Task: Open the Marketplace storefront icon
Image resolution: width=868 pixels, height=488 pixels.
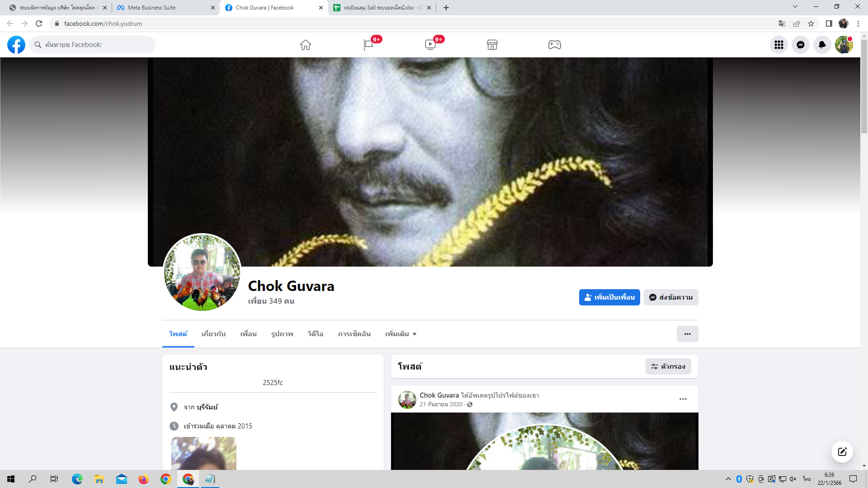Action: [x=492, y=45]
